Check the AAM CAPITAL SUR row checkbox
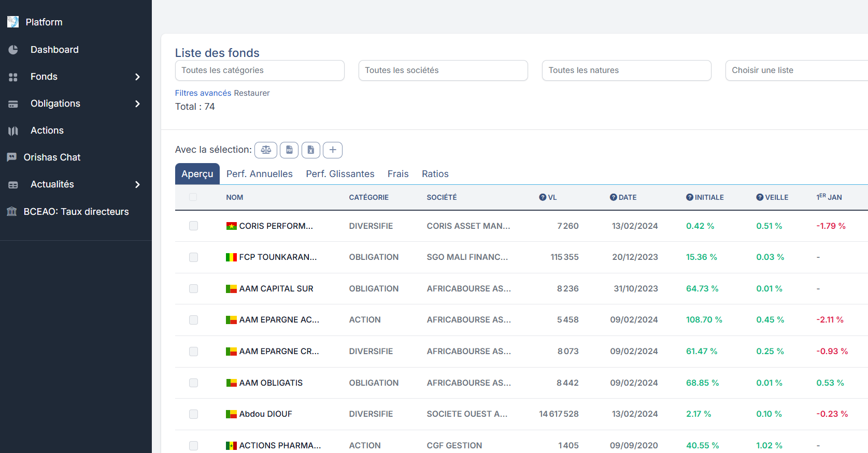868x453 pixels. pos(193,288)
